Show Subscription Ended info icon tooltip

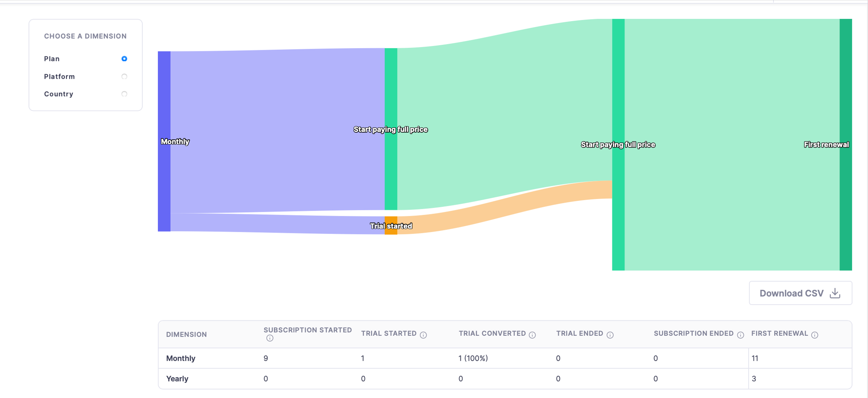740,335
